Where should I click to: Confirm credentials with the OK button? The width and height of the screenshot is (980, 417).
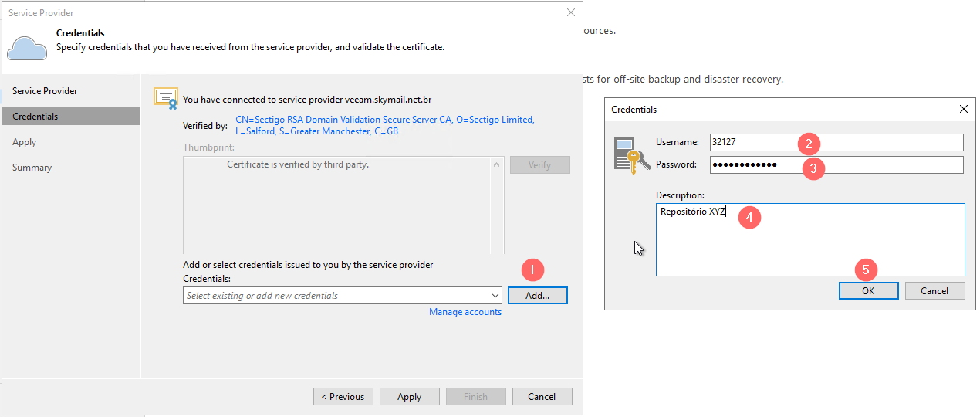[868, 291]
